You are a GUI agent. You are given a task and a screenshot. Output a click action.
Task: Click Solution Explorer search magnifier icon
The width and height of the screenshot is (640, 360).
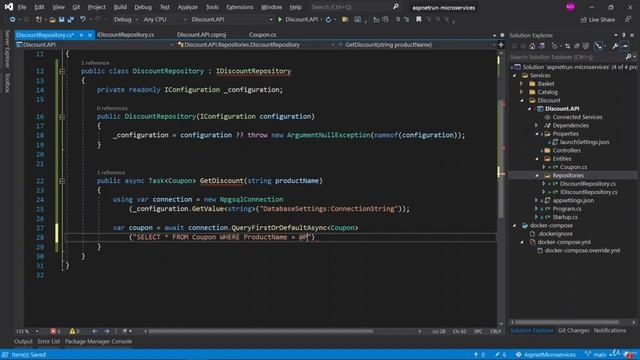click(629, 57)
